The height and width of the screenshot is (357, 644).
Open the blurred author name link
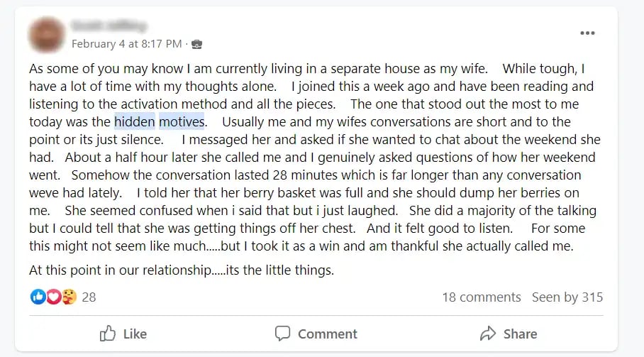[x=109, y=27]
